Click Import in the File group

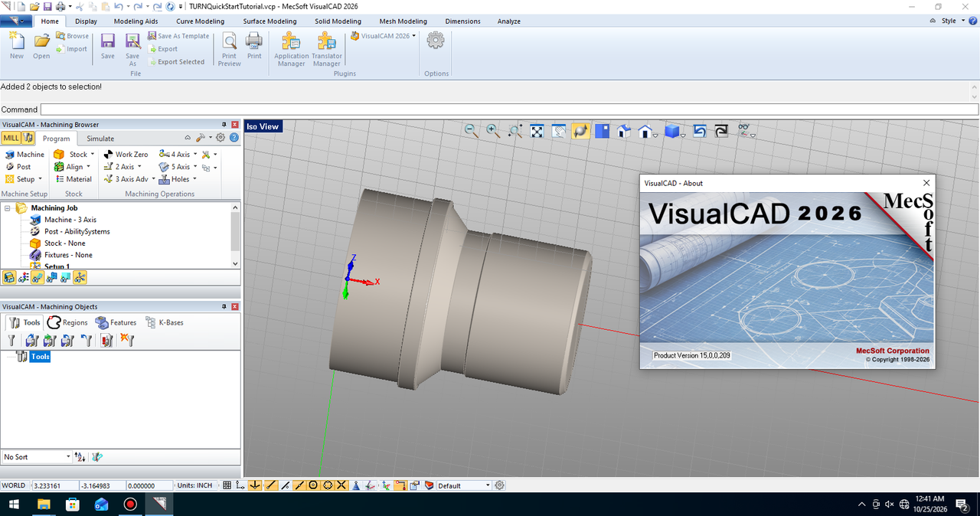[71, 49]
